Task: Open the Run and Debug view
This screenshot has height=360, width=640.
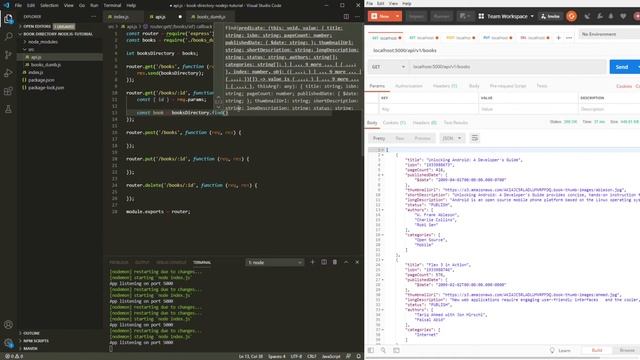Action: [x=8, y=73]
